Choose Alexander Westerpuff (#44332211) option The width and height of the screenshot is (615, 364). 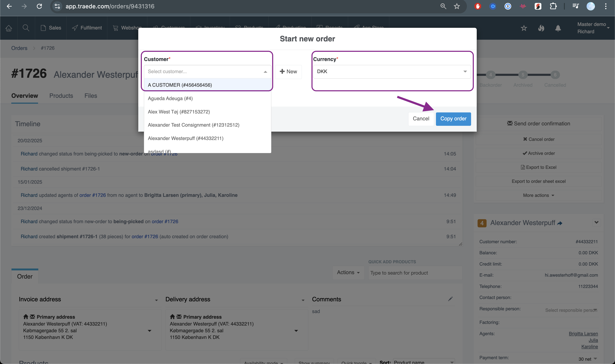pyautogui.click(x=208, y=138)
